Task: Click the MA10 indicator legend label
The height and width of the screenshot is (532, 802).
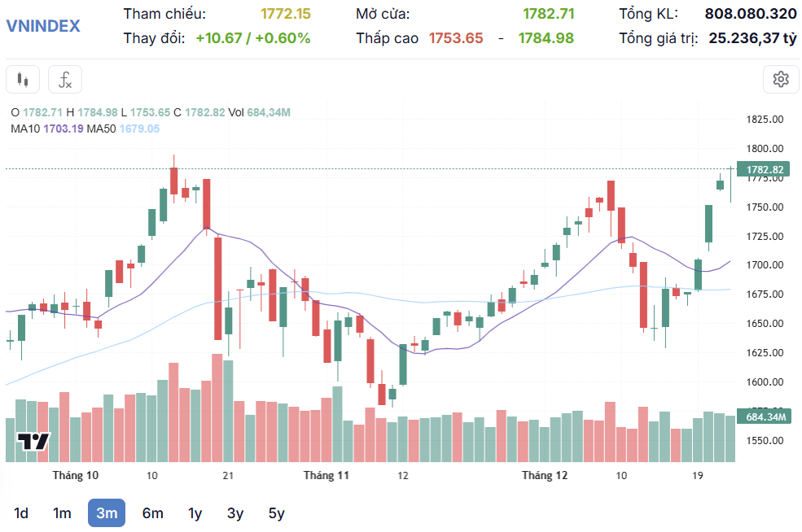Action: [25, 129]
